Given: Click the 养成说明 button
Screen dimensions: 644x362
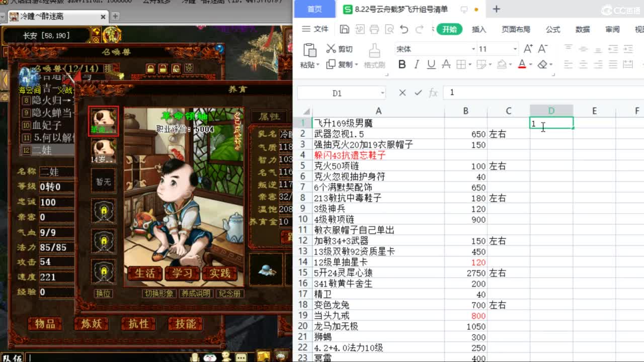Looking at the screenshot, I should [x=196, y=294].
